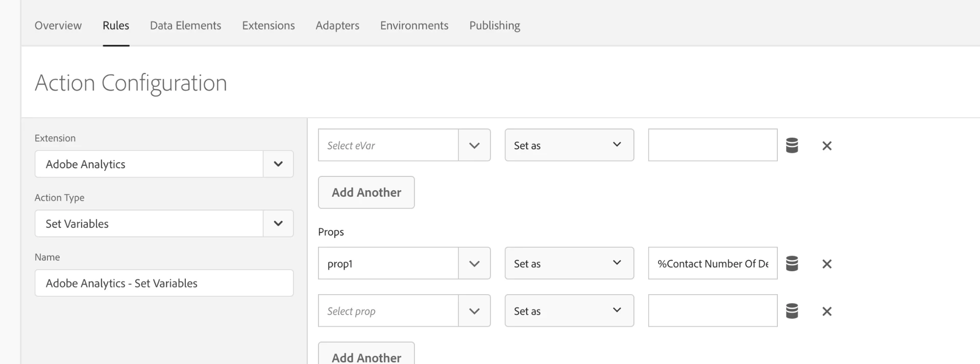Open the Extensions tab
This screenshot has width=980, height=364.
point(268,25)
